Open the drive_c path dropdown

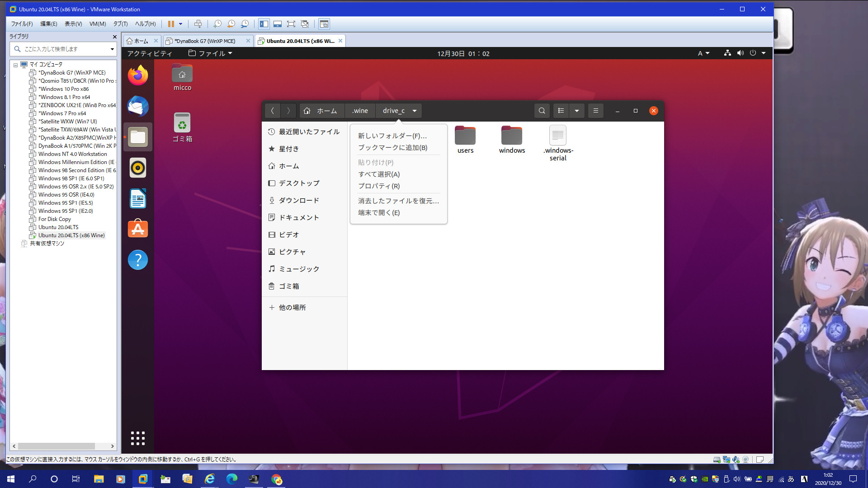tap(415, 111)
